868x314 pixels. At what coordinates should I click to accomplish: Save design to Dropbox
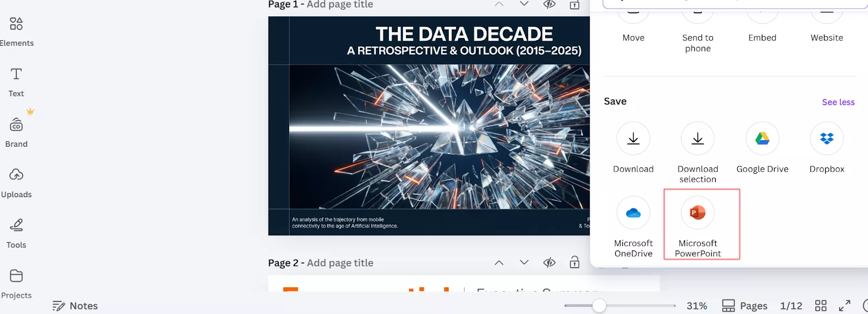(x=827, y=148)
